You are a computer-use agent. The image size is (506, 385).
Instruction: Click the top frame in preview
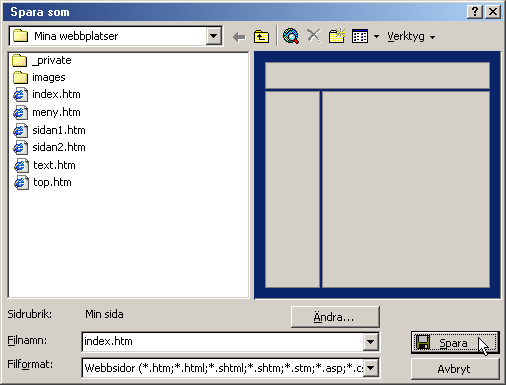[x=377, y=75]
